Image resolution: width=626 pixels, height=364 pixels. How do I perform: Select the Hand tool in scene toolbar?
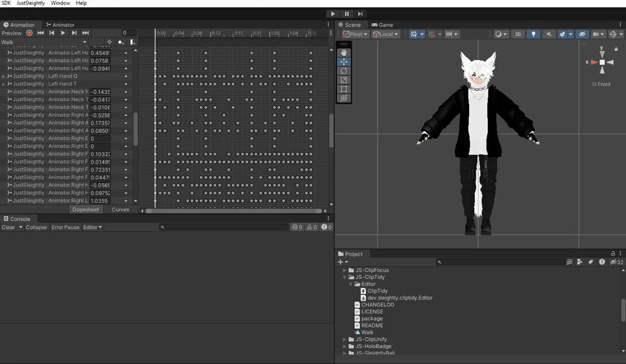[x=344, y=53]
